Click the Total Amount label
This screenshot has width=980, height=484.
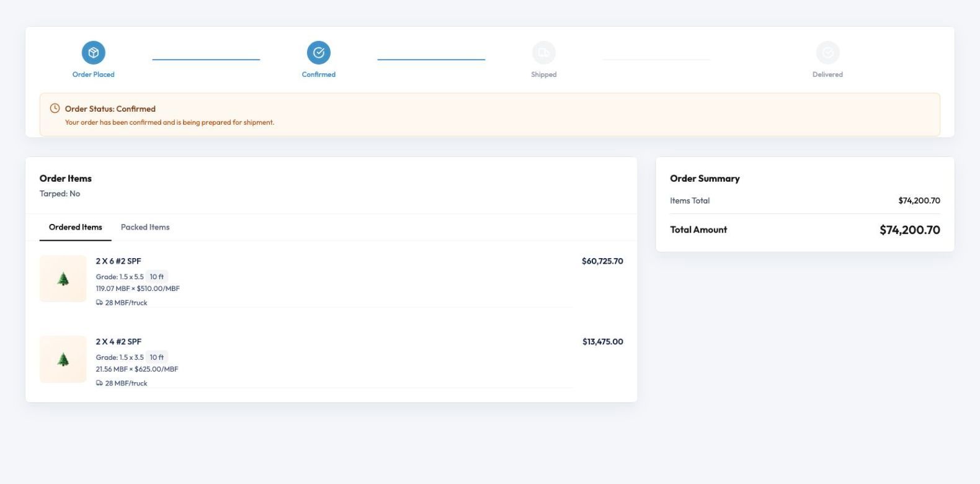point(698,230)
